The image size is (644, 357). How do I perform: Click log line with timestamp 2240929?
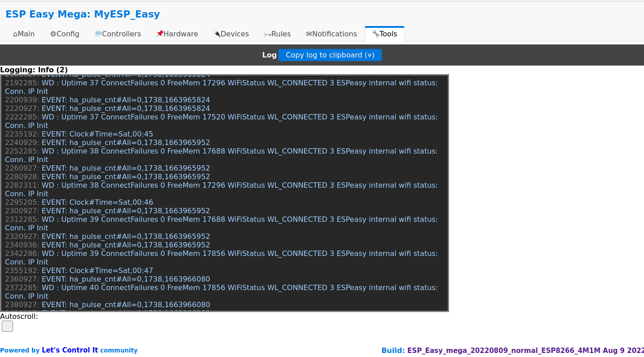pos(107,142)
